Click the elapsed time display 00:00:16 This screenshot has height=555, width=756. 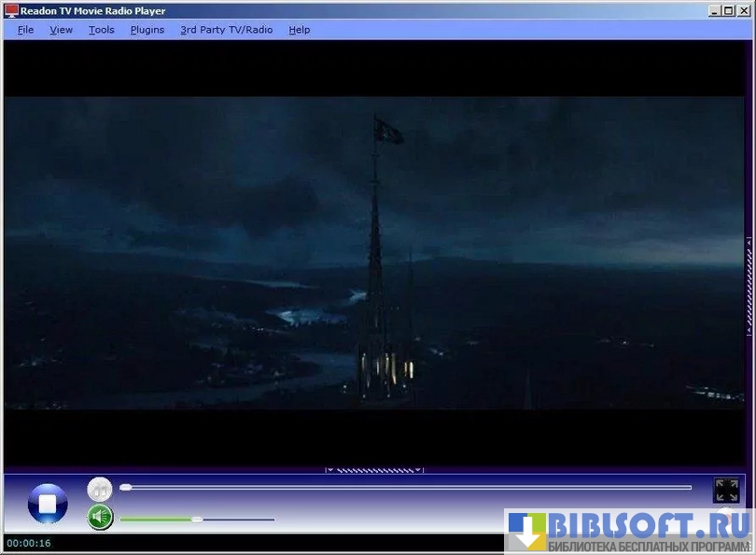(x=29, y=543)
